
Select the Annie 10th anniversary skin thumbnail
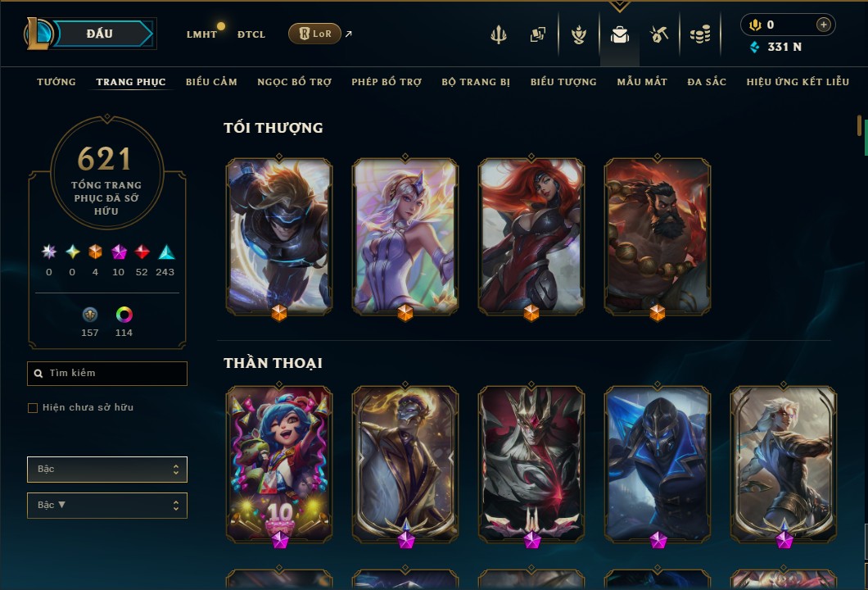279,465
